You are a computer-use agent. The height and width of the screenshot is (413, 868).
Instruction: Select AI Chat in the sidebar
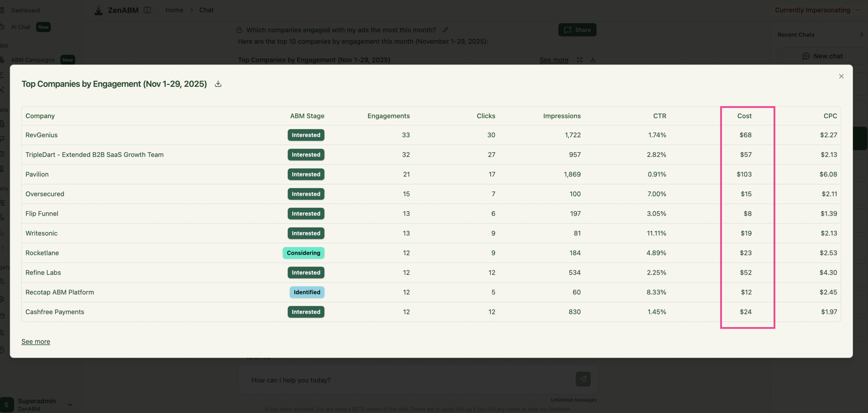click(x=20, y=27)
